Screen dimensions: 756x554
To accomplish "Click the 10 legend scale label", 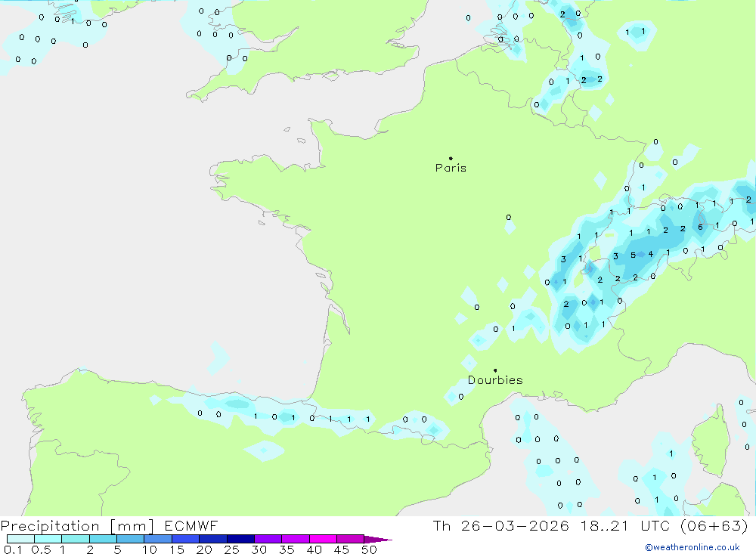I will [150, 549].
